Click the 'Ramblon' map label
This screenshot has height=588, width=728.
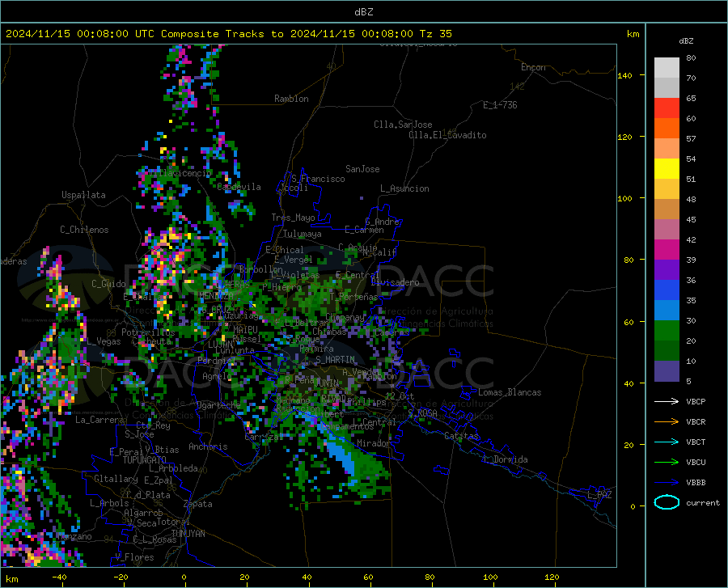tap(291, 99)
